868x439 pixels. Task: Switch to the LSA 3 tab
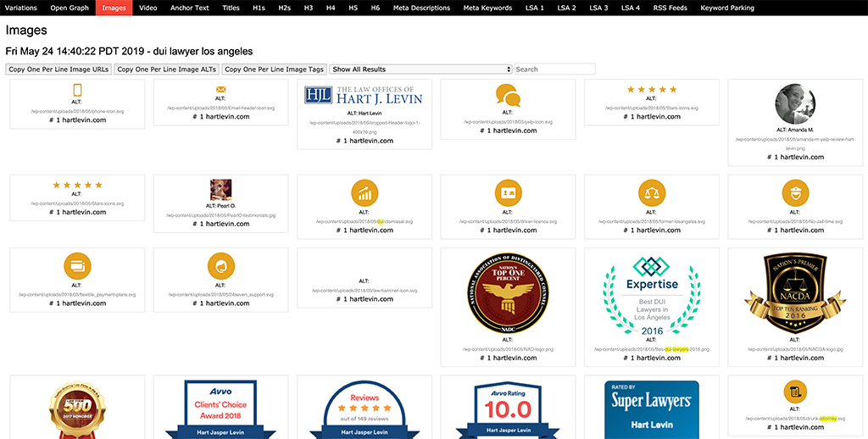[598, 8]
